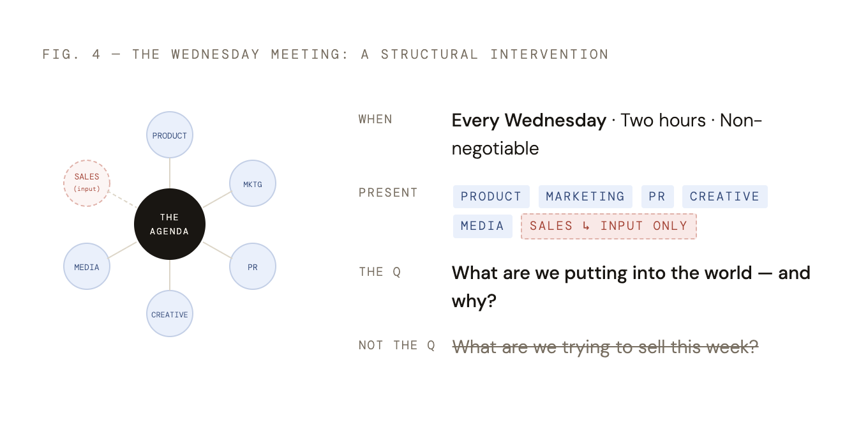This screenshot has height=424, width=868.
Task: Select the CREATIVE circle node
Action: [170, 314]
